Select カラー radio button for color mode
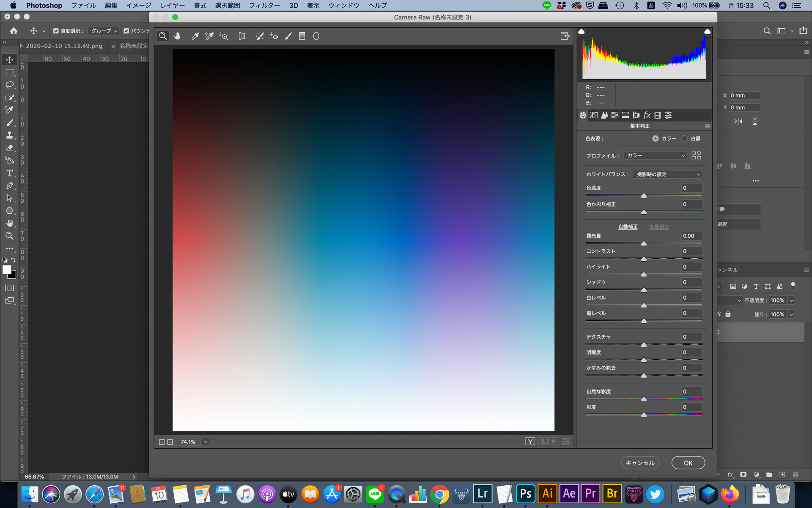The image size is (812, 508). (x=656, y=138)
